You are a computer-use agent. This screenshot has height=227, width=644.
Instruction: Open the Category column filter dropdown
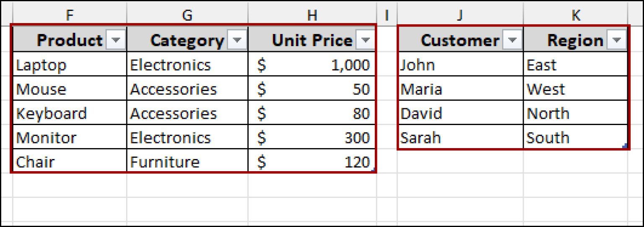237,40
